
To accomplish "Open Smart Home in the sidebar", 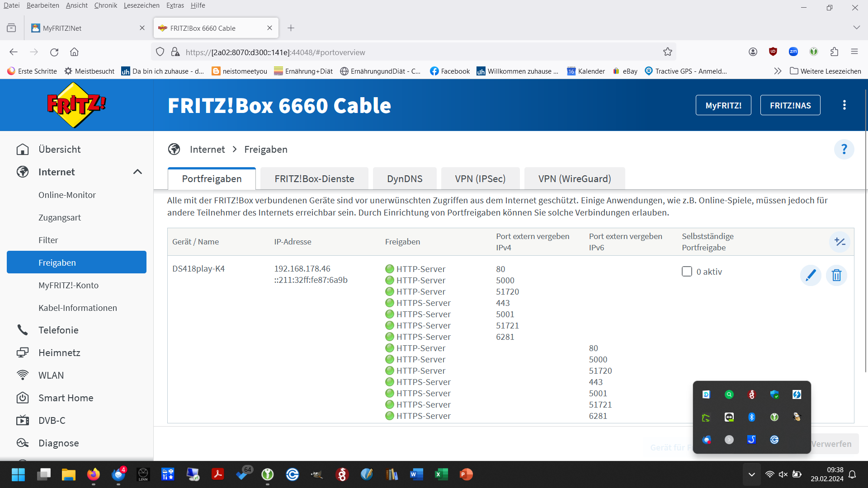I will pos(66,398).
